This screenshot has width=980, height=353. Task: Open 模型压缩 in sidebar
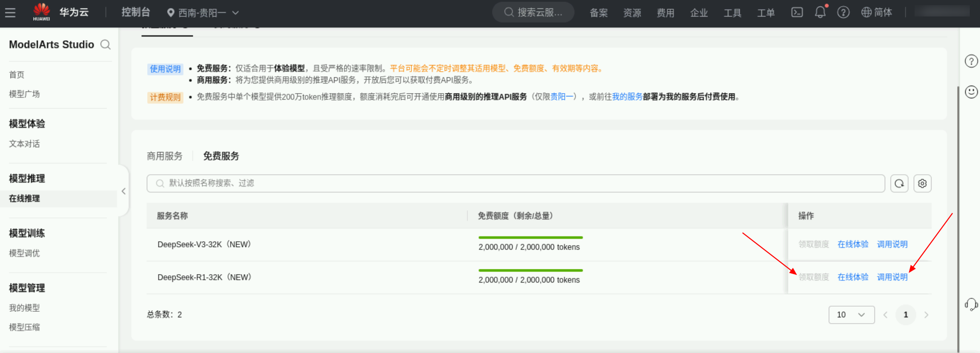pyautogui.click(x=24, y=327)
